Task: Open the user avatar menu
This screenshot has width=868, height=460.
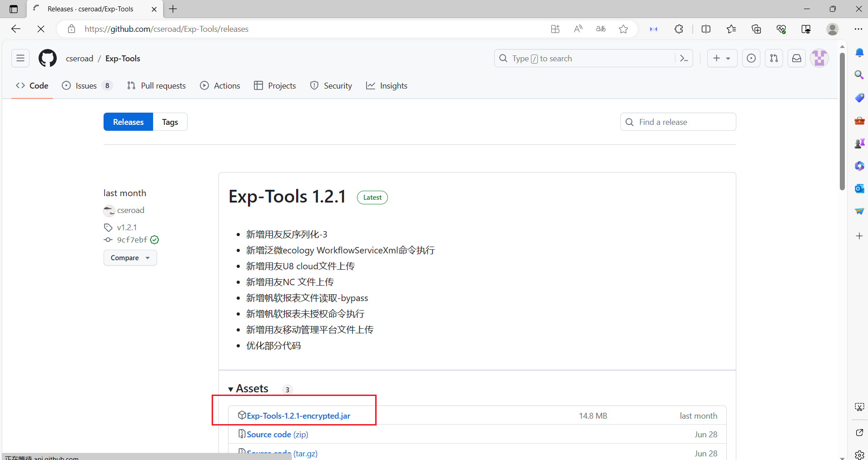Action: pyautogui.click(x=819, y=58)
